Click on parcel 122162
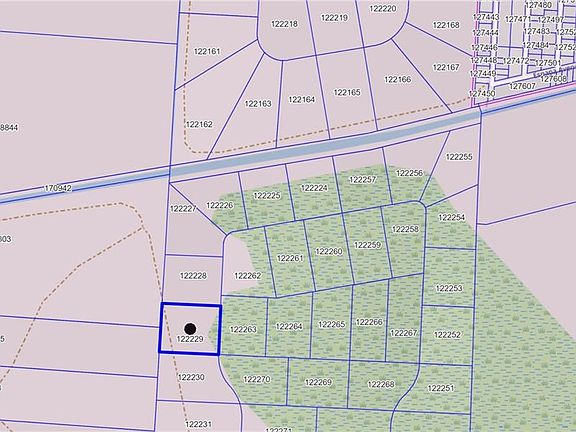The image size is (576, 432). click(x=199, y=125)
